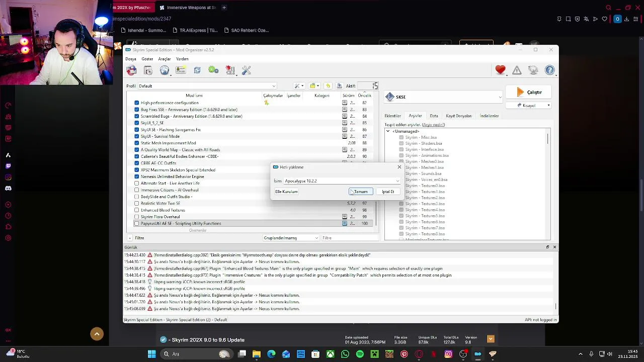Enable Alternate Start - Live Another Life
This screenshot has height=362, width=644.
click(x=136, y=183)
